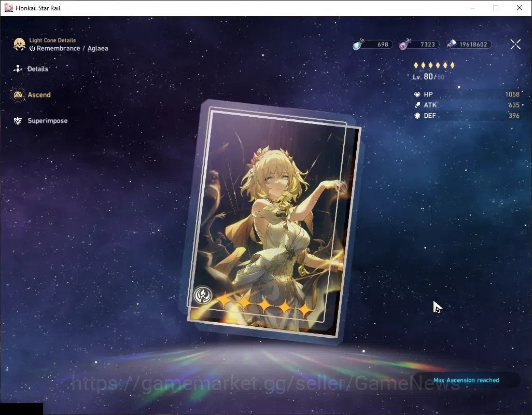Click the DEF value 396
The height and width of the screenshot is (415, 532).
pyautogui.click(x=514, y=116)
